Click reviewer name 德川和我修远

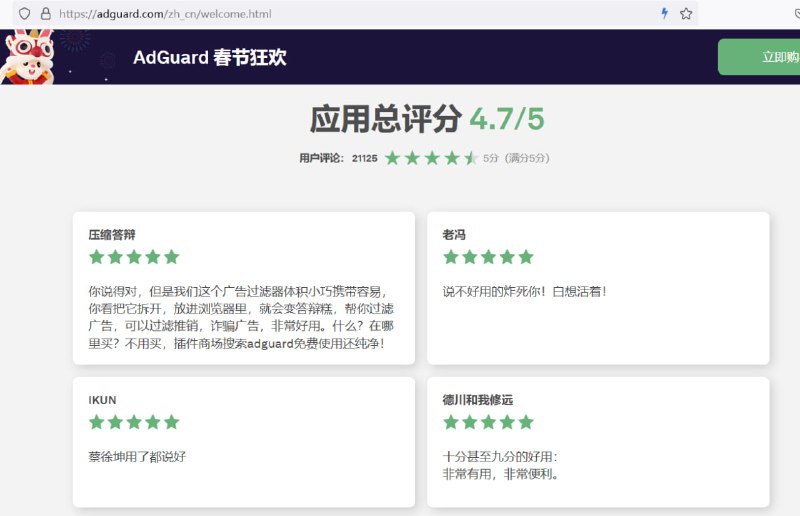pyautogui.click(x=478, y=400)
